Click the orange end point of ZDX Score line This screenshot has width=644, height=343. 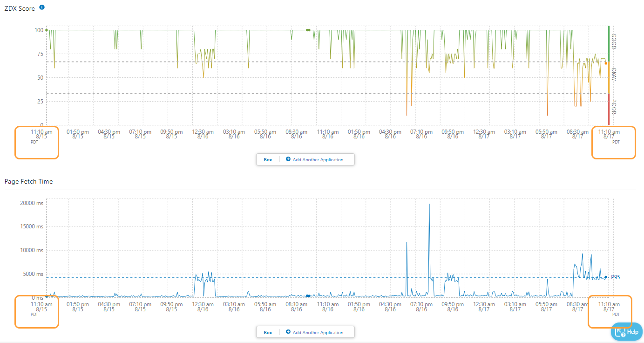pyautogui.click(x=606, y=63)
